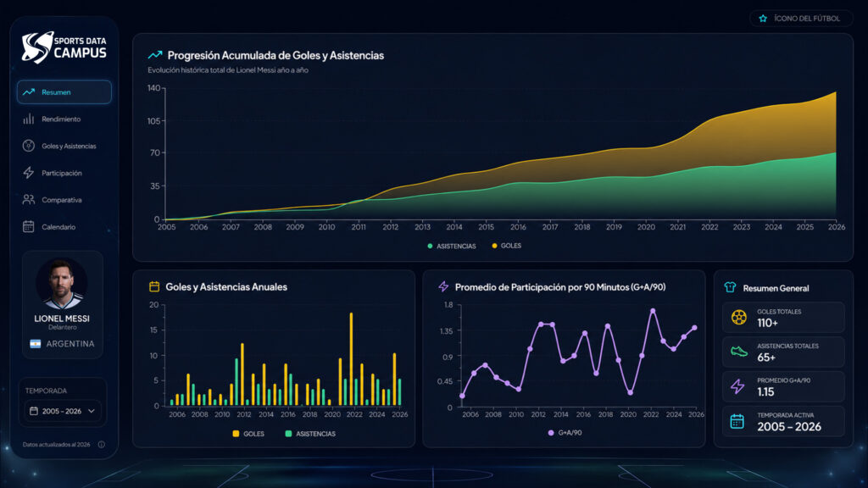Toggle GOLES legend in annual bar chart
This screenshot has height=488, width=868.
(248, 434)
